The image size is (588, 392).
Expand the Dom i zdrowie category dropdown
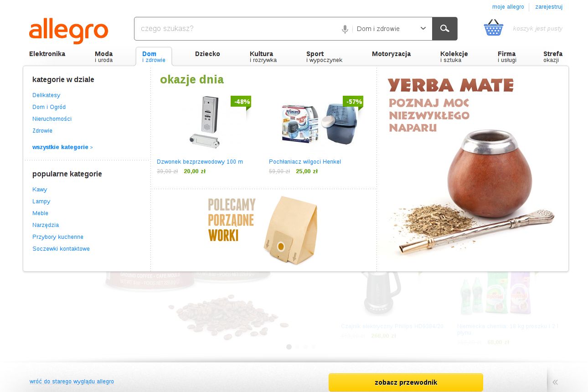click(392, 29)
